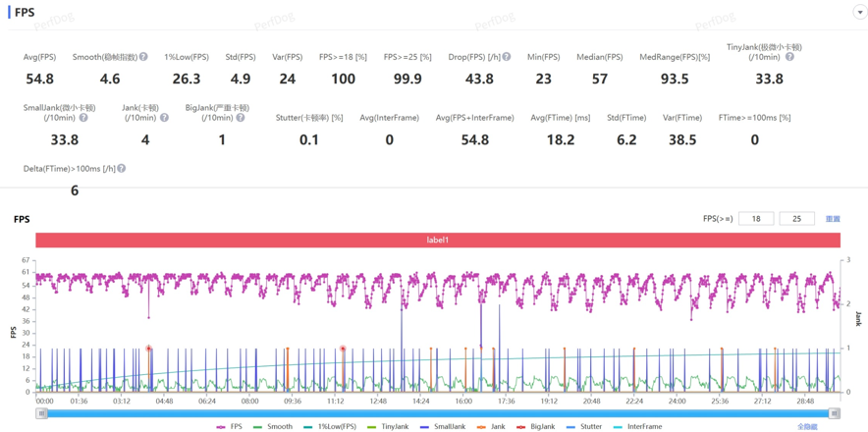Toggle the FPS series in the legend
The image size is (868, 432).
pyautogui.click(x=229, y=427)
